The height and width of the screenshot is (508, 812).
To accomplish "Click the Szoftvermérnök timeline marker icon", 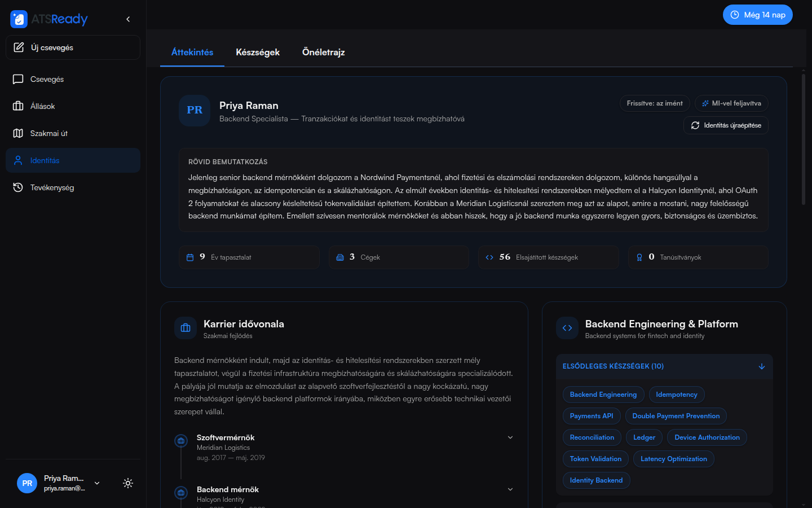I will pyautogui.click(x=181, y=441).
